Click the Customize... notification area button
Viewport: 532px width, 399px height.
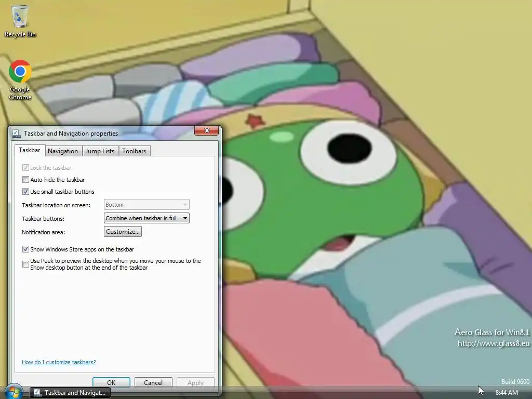(x=123, y=232)
